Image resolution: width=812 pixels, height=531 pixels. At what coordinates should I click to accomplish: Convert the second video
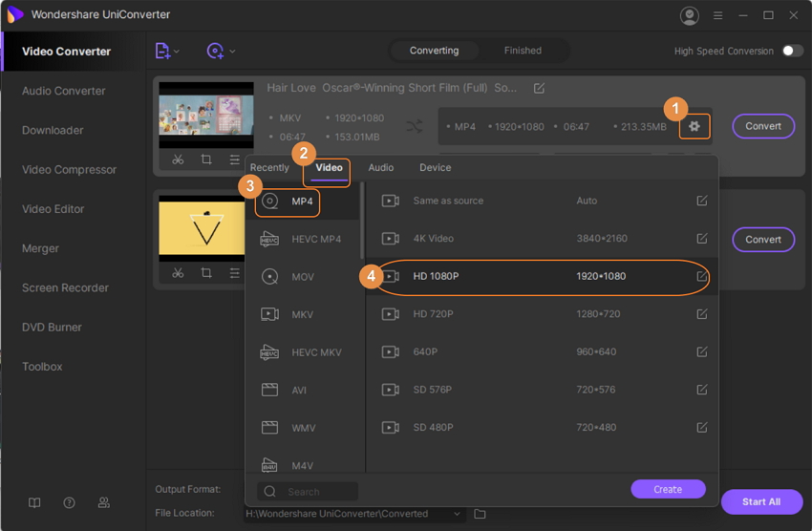pyautogui.click(x=763, y=239)
